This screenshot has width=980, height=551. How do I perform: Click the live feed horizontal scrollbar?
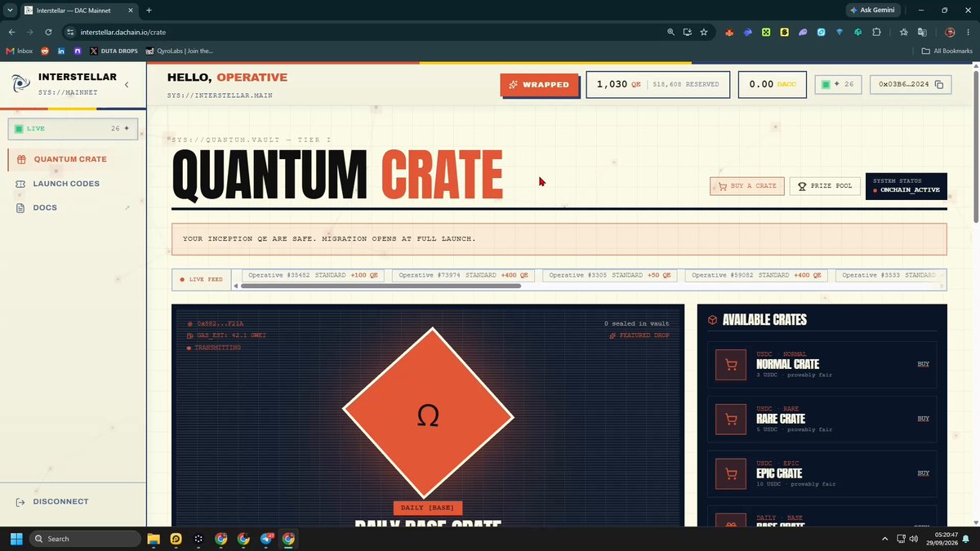381,286
